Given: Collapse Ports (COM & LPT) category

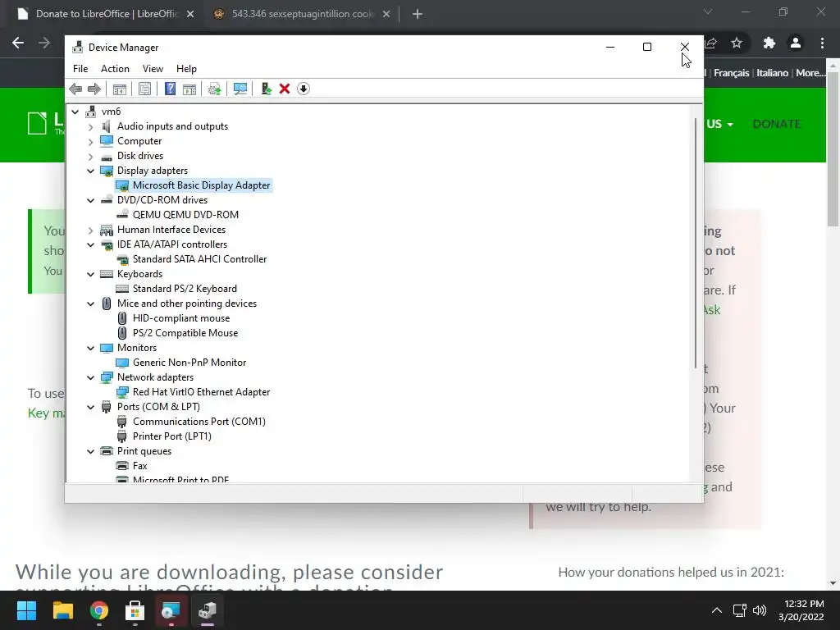Looking at the screenshot, I should click(90, 407).
